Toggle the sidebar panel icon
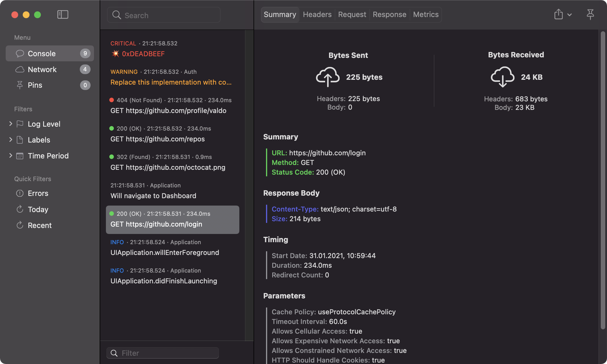The width and height of the screenshot is (607, 364). point(63,14)
